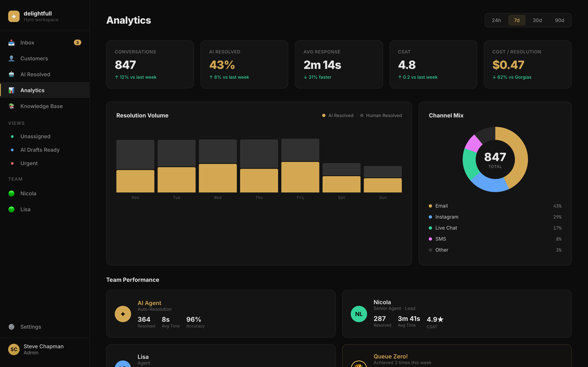
Task: Click the inbox badge showing 3
Action: tap(77, 42)
